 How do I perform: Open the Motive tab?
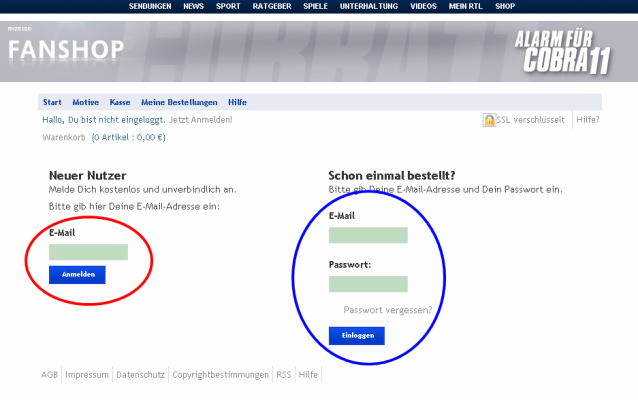[x=85, y=102]
